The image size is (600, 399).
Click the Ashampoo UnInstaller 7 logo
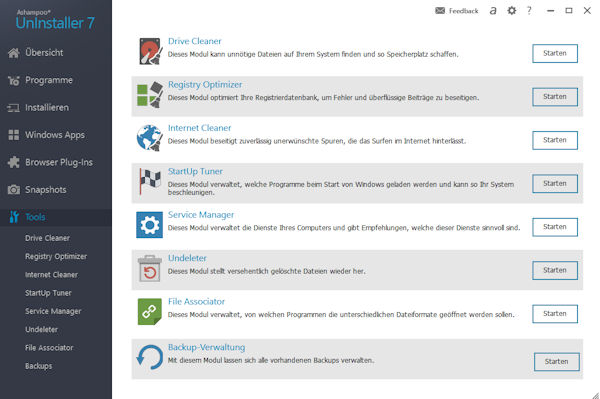55,20
